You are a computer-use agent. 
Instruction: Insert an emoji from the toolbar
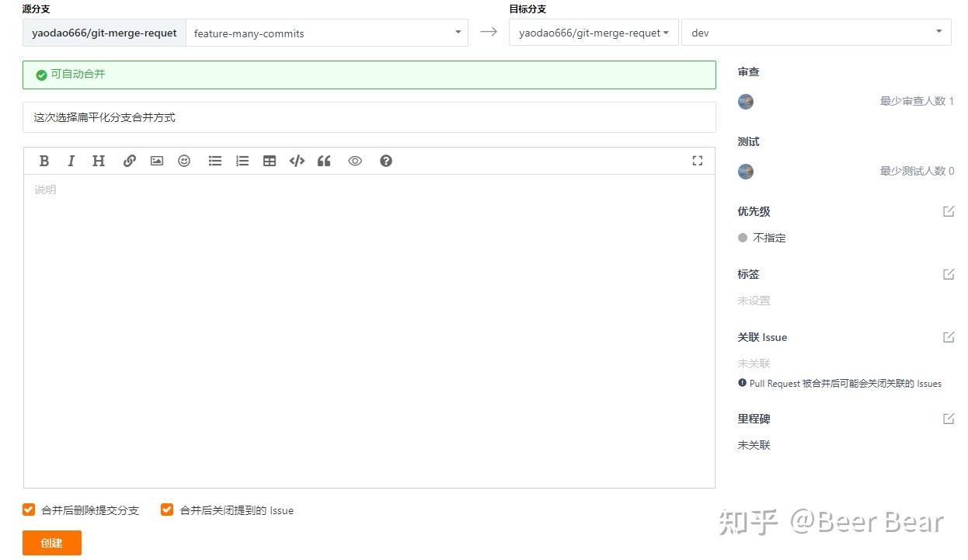184,161
